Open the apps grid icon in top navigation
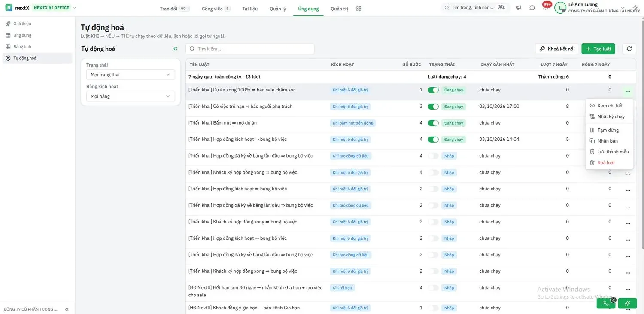 point(359,9)
